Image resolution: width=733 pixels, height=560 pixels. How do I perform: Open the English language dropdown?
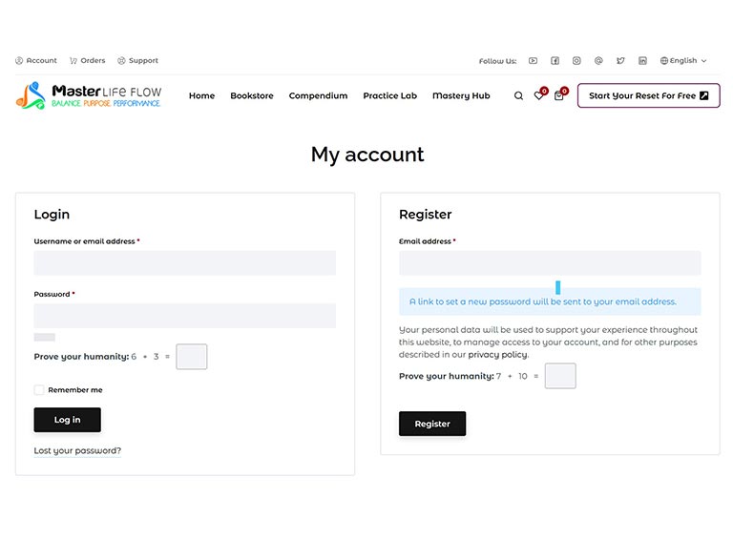point(683,61)
